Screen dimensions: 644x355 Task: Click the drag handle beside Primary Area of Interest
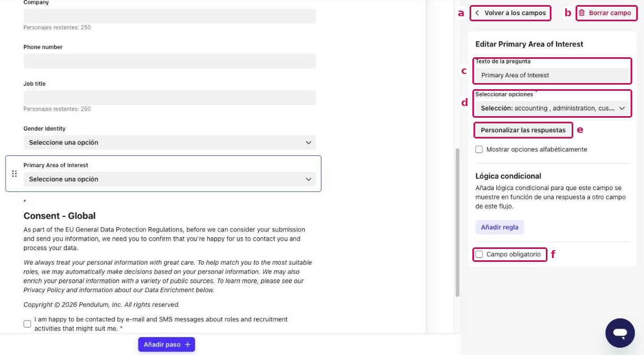tap(15, 174)
